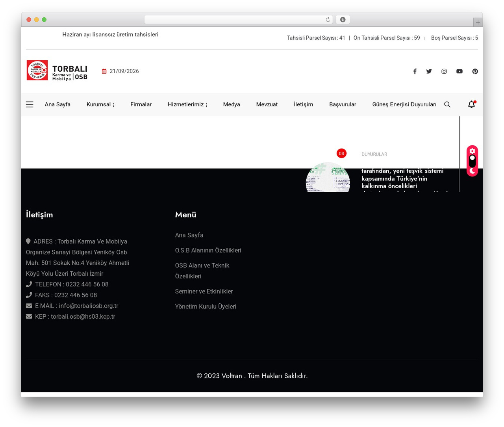Open Seminer ve Etkinlikler footer link
Viewport: 504px width, 427px height.
tap(204, 291)
